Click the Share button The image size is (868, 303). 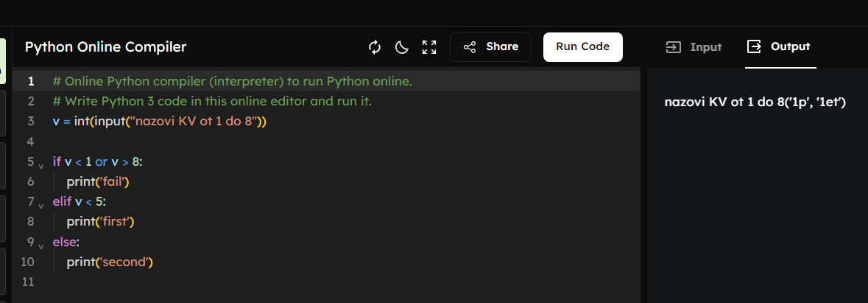490,47
